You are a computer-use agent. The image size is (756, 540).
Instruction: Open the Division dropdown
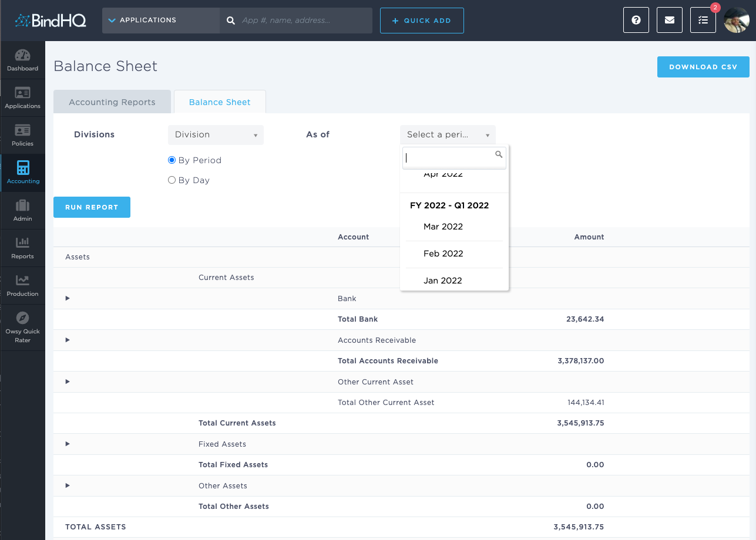(x=216, y=134)
